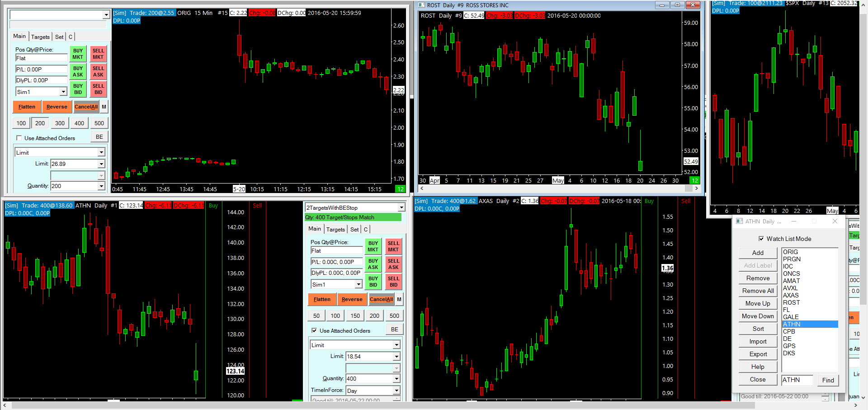Click the ROST chart horizontal scrollbar thumb

tap(689, 188)
